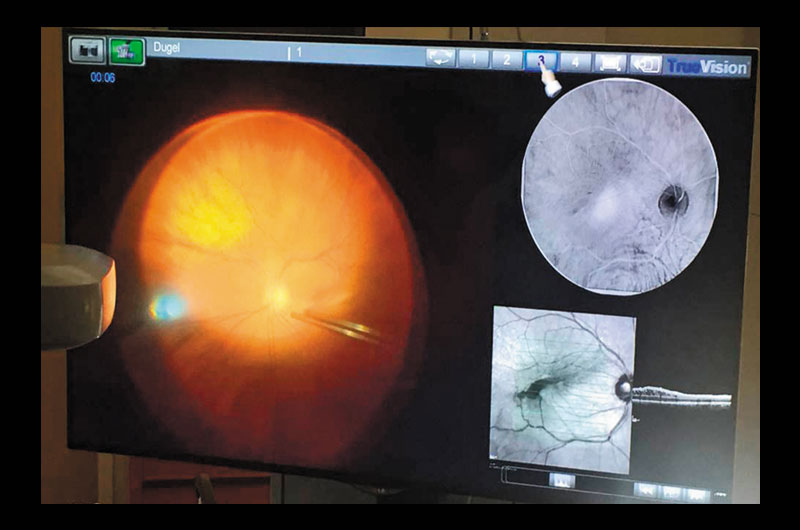Viewport: 800px width, 530px height.
Task: Click the circular angiogram overlay image
Action: click(619, 186)
